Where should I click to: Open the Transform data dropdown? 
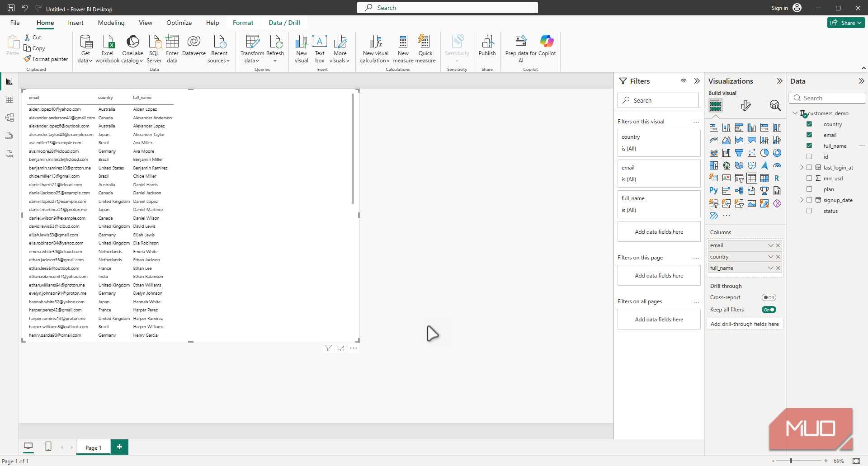(x=252, y=57)
